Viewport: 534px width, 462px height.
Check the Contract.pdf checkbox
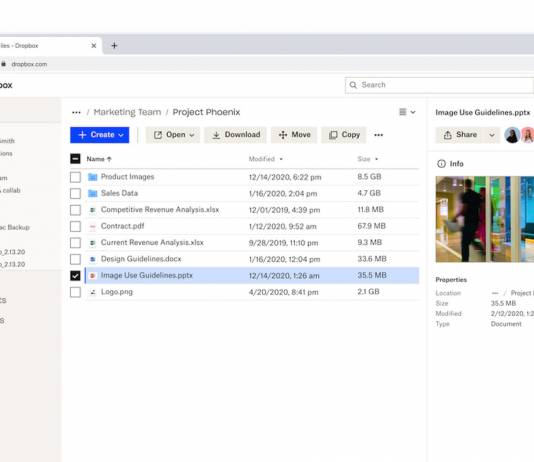point(75,226)
